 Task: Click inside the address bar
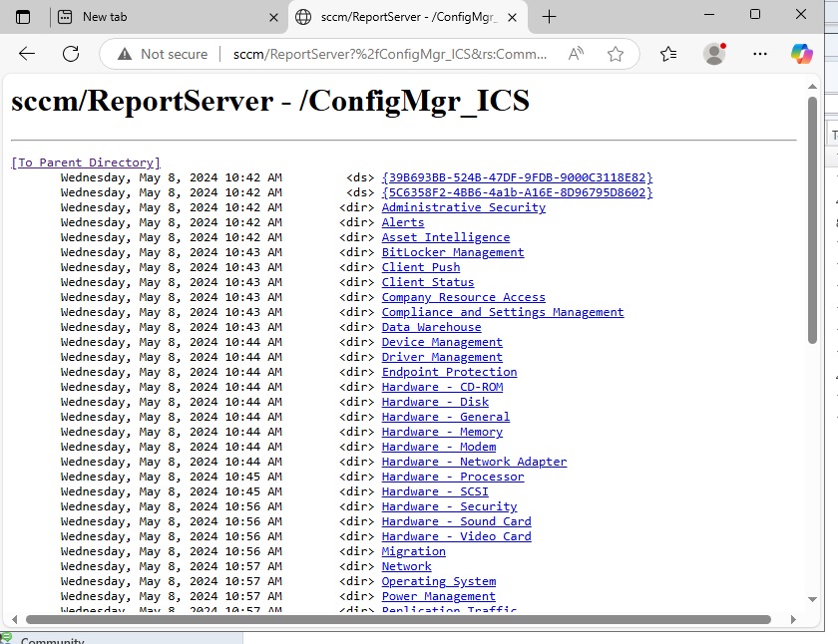[379, 54]
